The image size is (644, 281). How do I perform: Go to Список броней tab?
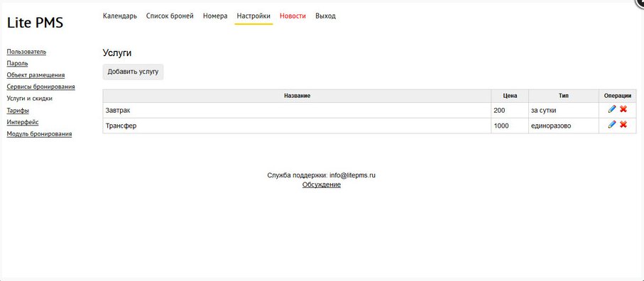point(170,16)
